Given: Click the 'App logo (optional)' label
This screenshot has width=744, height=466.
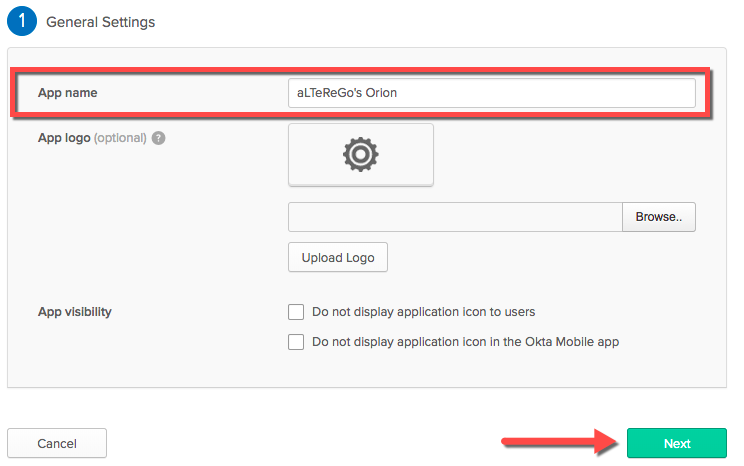Looking at the screenshot, I should [92, 138].
